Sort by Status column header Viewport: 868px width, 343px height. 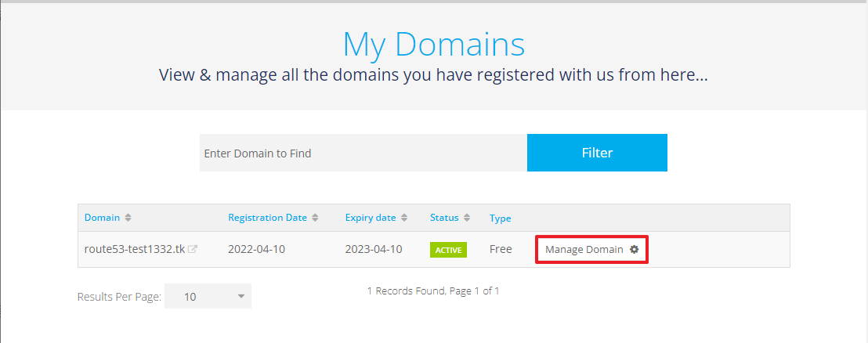(x=444, y=218)
